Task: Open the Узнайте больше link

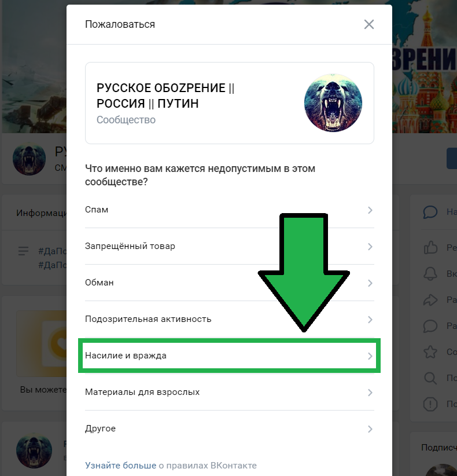Action: tap(120, 466)
